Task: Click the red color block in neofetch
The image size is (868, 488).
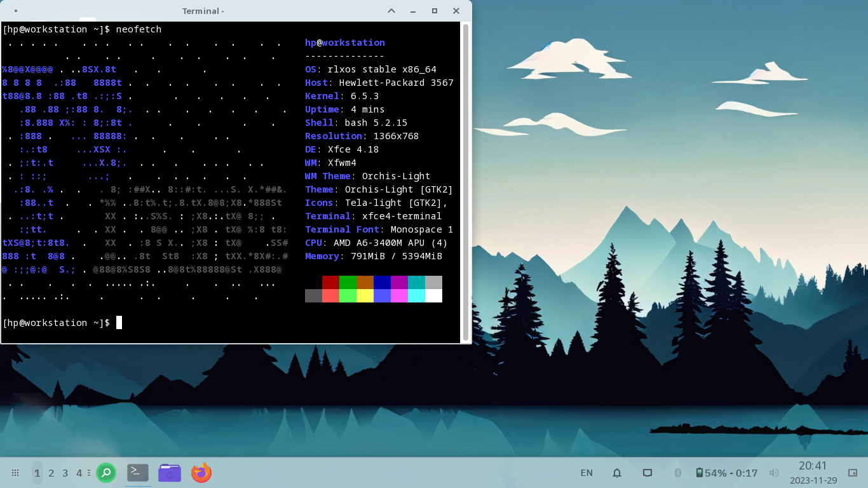Action: click(x=330, y=282)
